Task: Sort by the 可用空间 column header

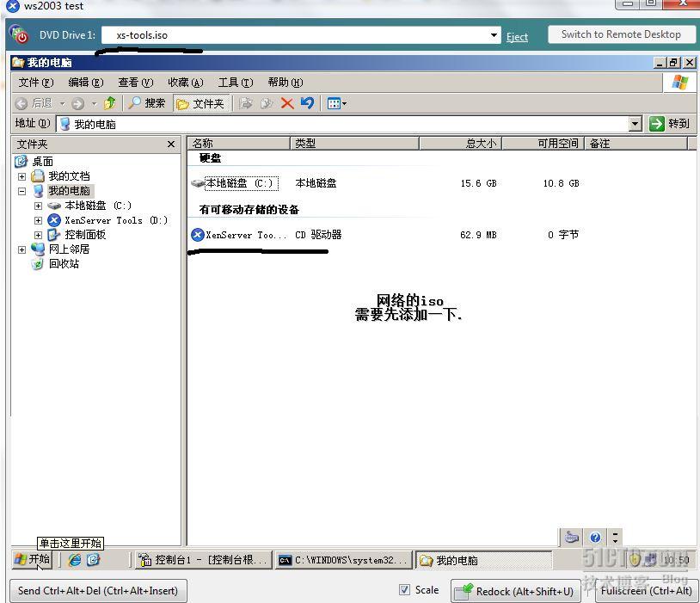Action: (x=543, y=144)
